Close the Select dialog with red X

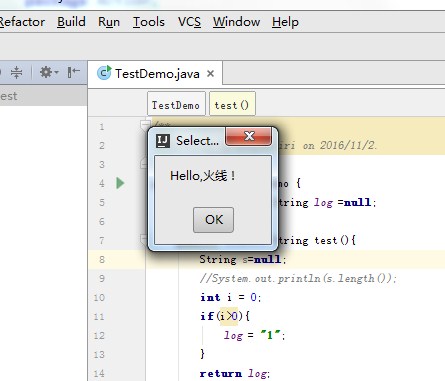[249, 136]
